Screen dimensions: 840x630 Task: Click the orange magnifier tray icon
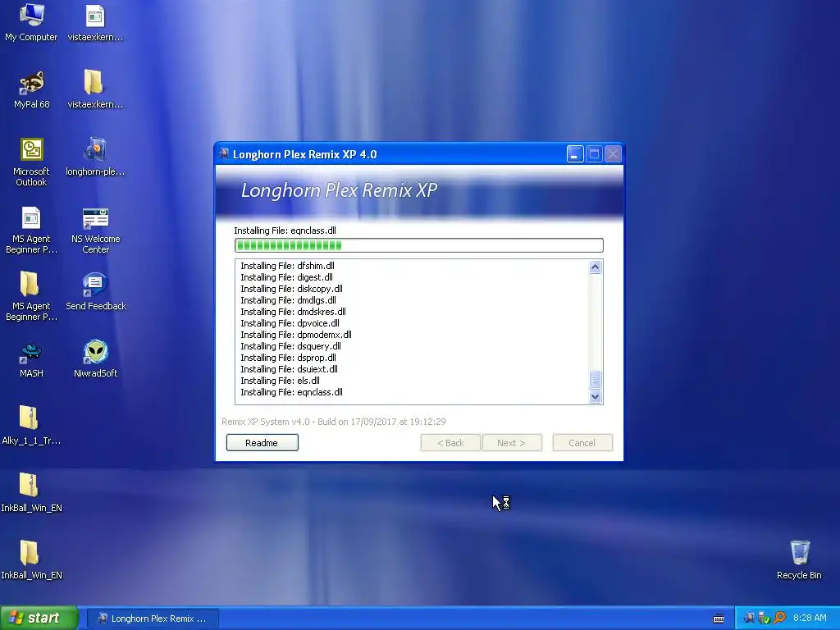779,619
